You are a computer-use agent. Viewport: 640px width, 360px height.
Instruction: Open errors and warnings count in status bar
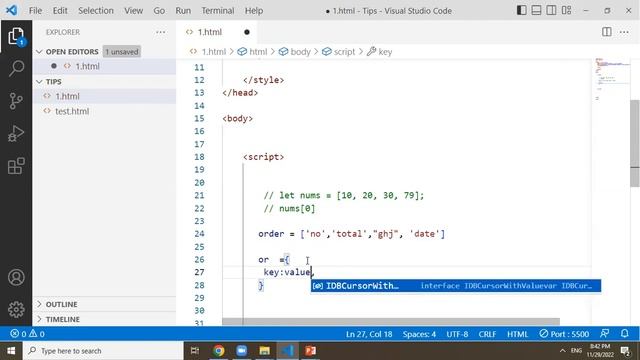point(27,334)
